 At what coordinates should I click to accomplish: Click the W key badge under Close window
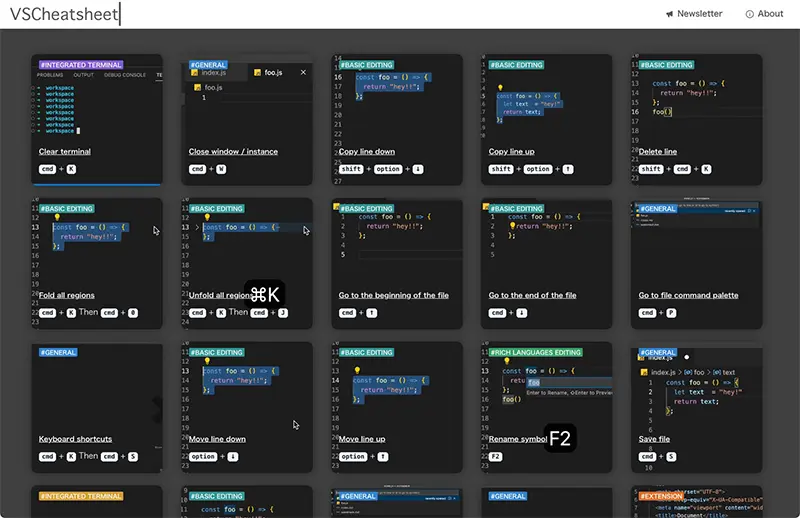(221, 169)
